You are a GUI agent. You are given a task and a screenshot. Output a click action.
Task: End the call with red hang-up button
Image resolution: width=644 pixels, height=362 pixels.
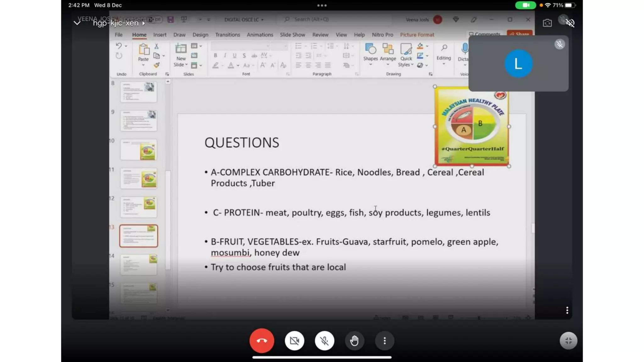point(262,341)
